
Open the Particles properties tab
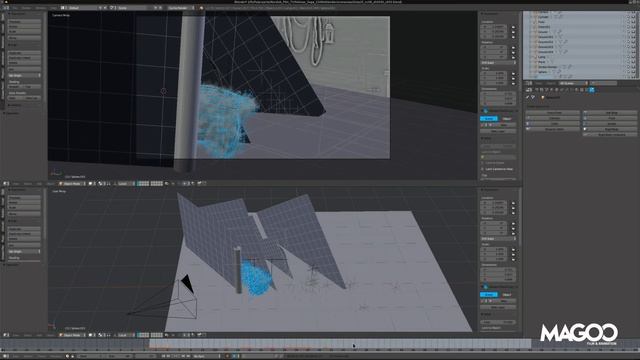(587, 89)
